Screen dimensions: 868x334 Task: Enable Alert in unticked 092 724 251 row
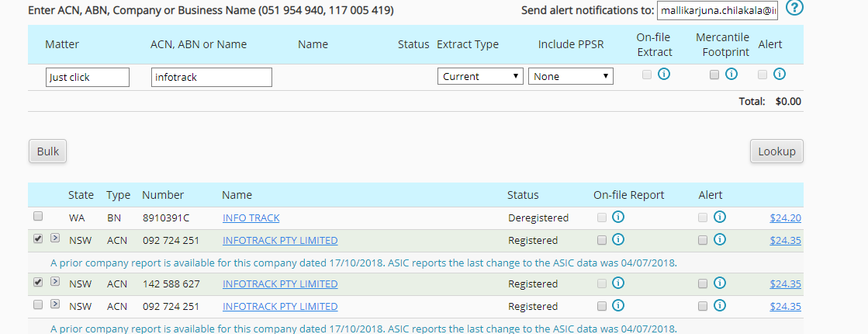[703, 306]
